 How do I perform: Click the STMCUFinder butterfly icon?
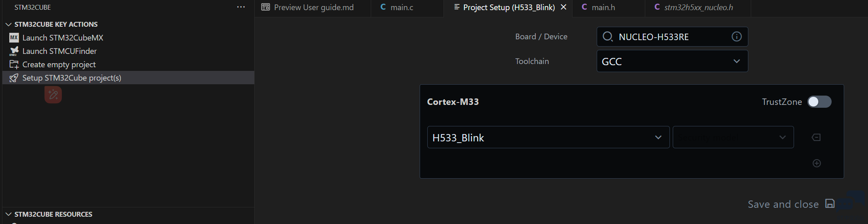click(14, 51)
